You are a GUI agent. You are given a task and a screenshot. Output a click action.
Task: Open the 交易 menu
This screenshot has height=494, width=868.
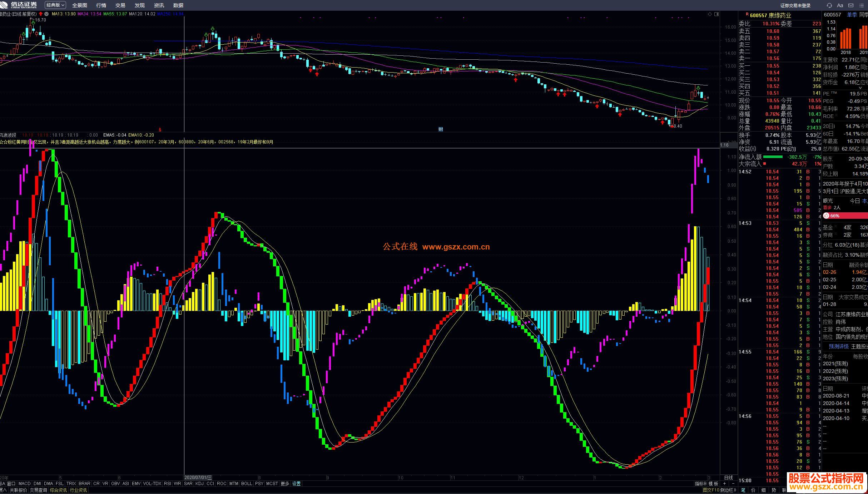[120, 5]
